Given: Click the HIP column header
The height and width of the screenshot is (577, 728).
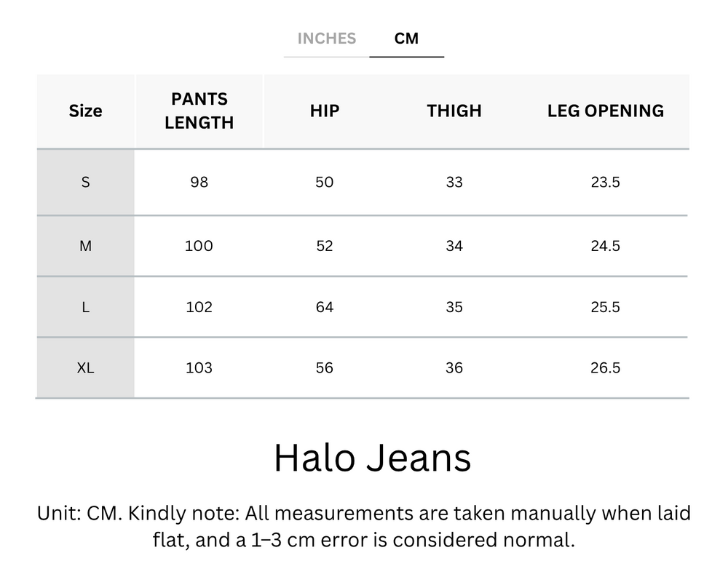Looking at the screenshot, I should coord(324,111).
